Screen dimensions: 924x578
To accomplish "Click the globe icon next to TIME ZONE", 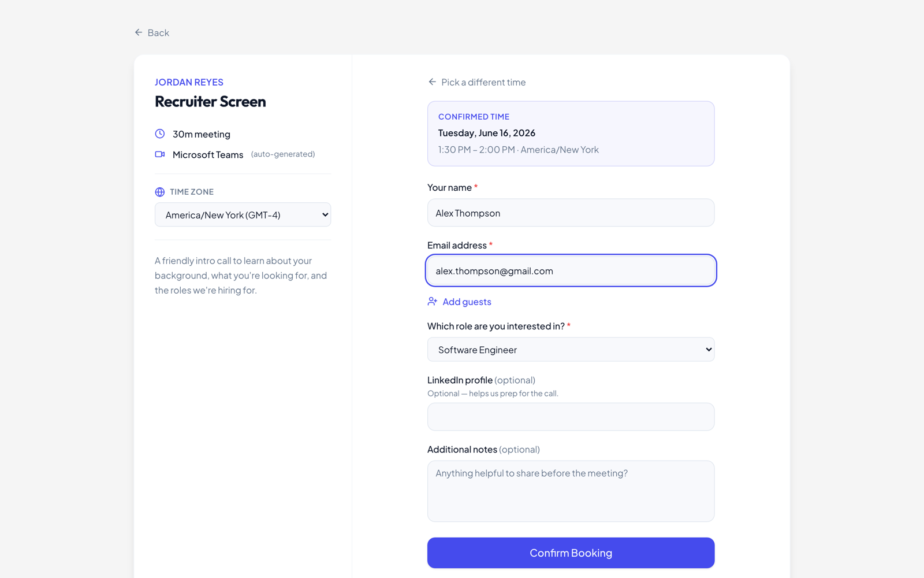I will pos(160,192).
